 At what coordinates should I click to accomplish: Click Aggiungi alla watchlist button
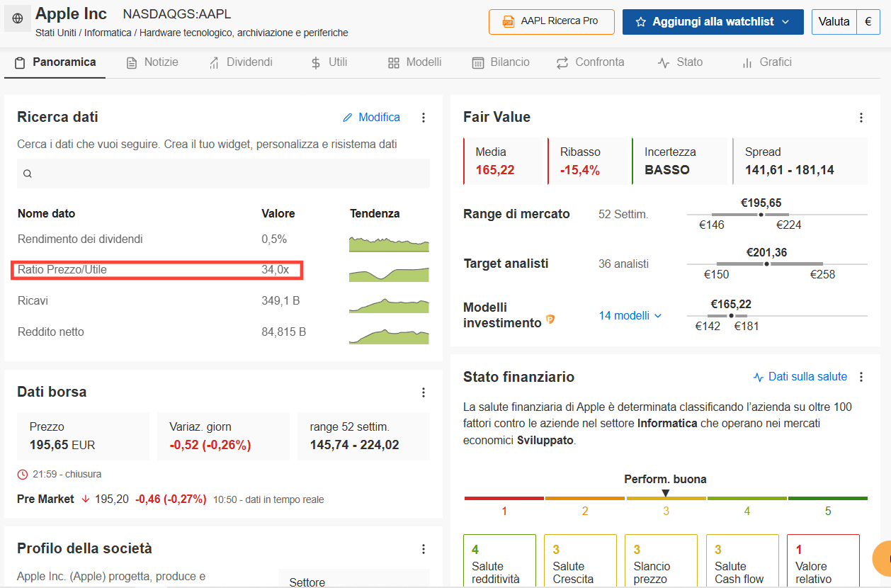click(713, 22)
